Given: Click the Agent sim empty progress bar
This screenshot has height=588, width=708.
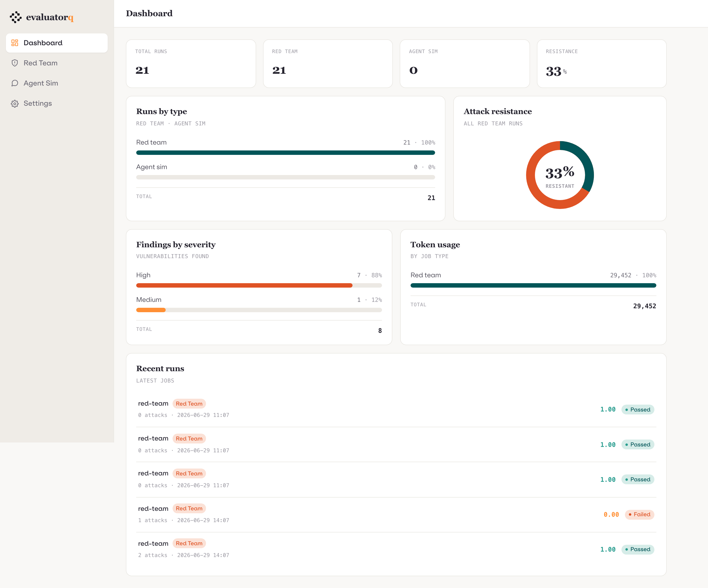Looking at the screenshot, I should (286, 177).
